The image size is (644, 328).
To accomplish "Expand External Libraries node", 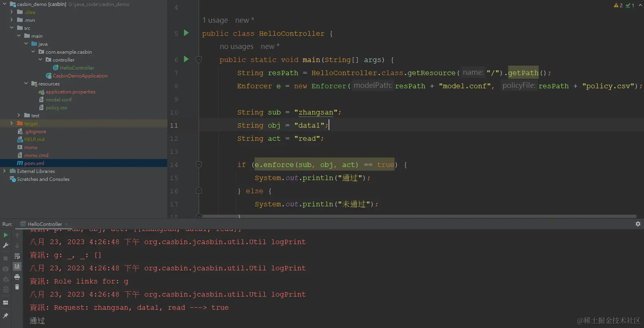I will click(x=4, y=171).
